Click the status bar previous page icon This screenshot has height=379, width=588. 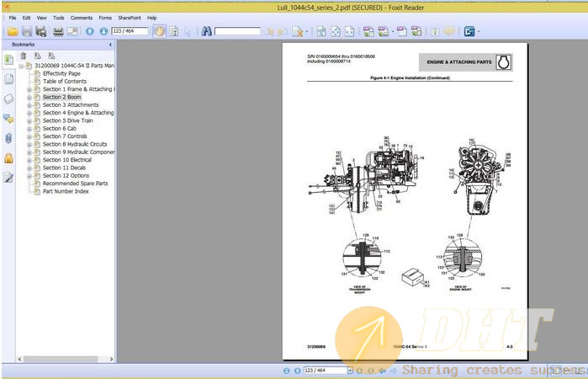click(x=298, y=371)
